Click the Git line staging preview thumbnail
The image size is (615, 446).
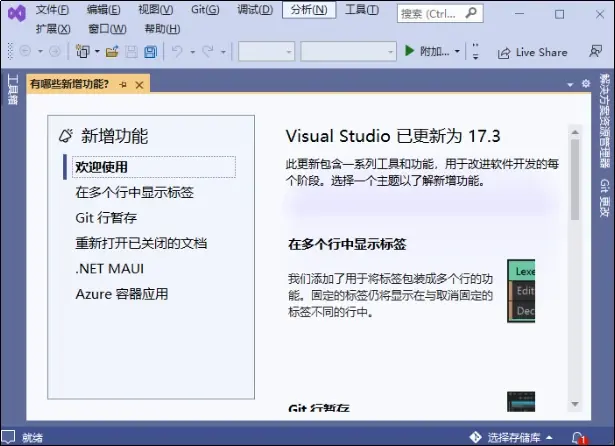pos(521,402)
